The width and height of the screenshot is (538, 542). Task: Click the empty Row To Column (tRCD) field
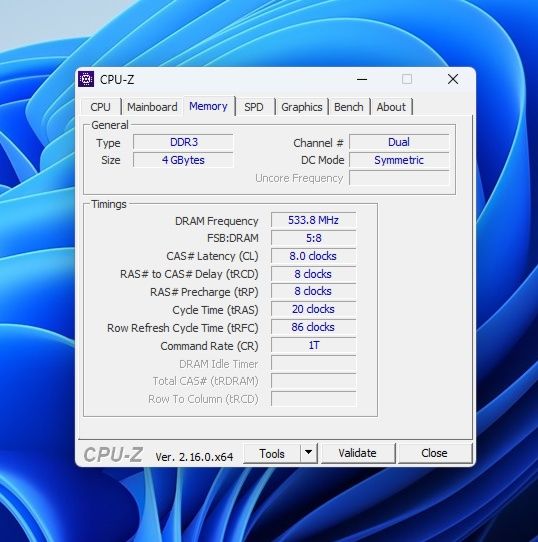pos(314,399)
